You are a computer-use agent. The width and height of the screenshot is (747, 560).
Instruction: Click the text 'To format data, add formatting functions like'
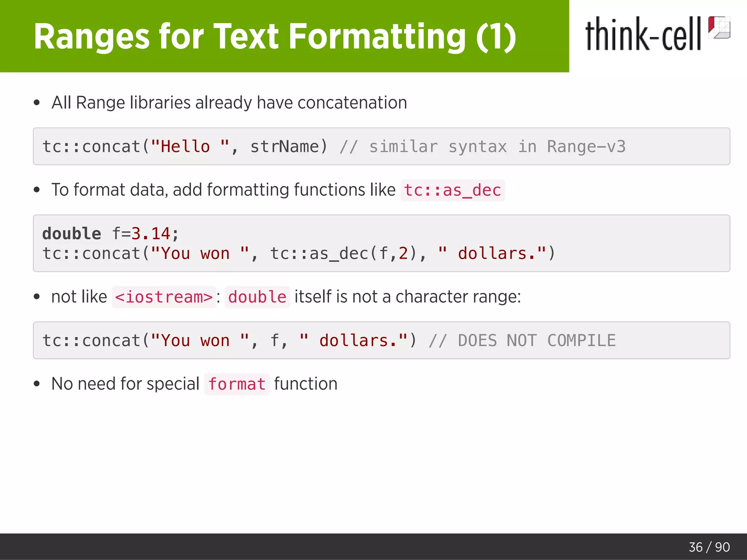[x=223, y=190]
